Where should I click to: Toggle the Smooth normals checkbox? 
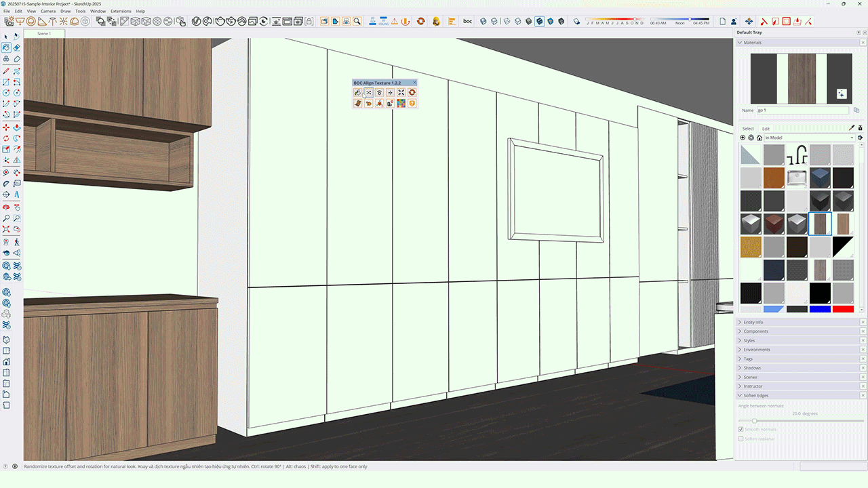point(741,429)
